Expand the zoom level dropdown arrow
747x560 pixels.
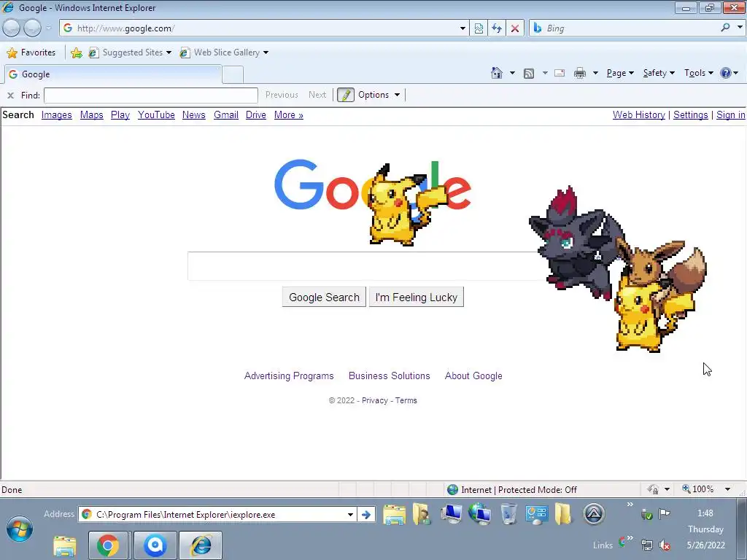pyautogui.click(x=727, y=489)
